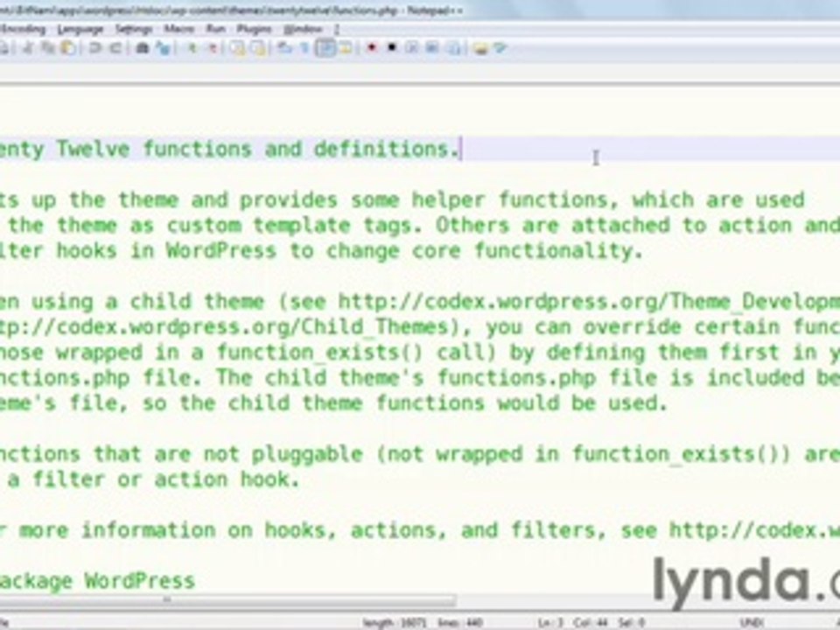Screen dimensions: 840x630
Task: Open Find with the binoculars icon
Action: [142, 48]
